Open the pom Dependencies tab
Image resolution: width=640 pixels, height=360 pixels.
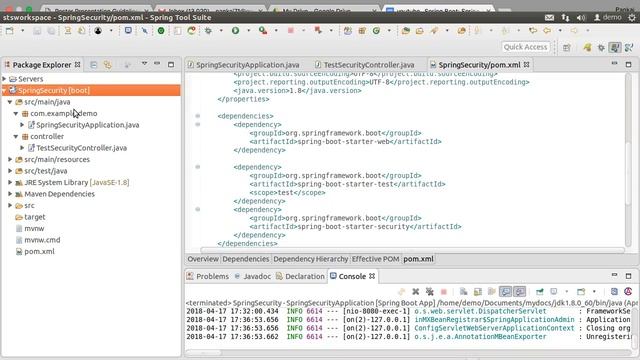pyautogui.click(x=246, y=259)
